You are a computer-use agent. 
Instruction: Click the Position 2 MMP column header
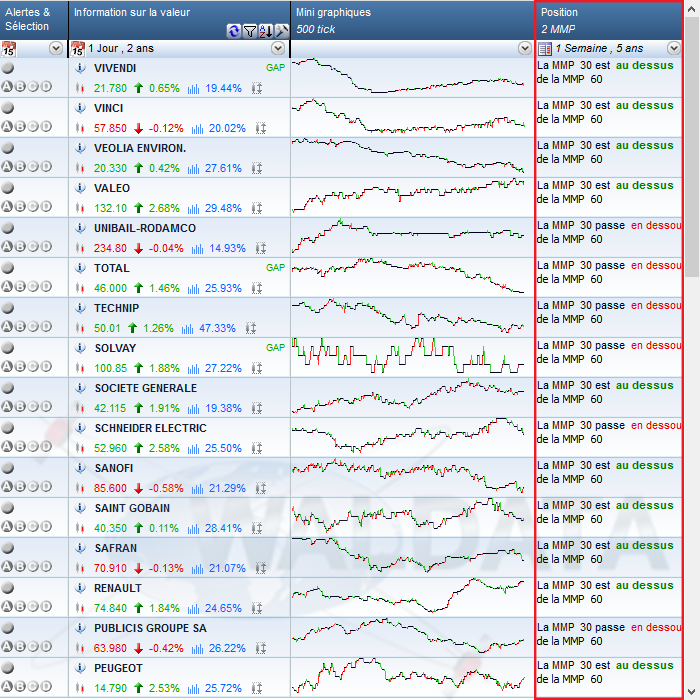pos(609,20)
